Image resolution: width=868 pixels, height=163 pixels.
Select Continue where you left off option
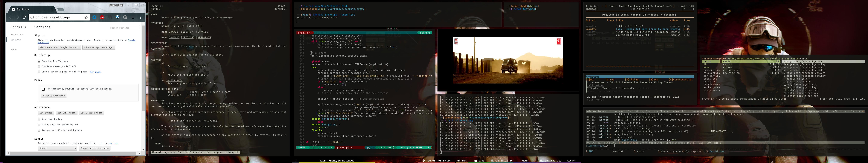[39, 66]
